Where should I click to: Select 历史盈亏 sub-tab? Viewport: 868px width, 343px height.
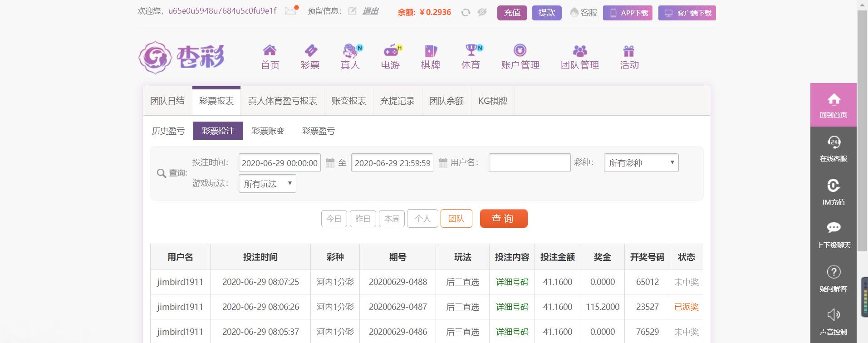pyautogui.click(x=168, y=131)
